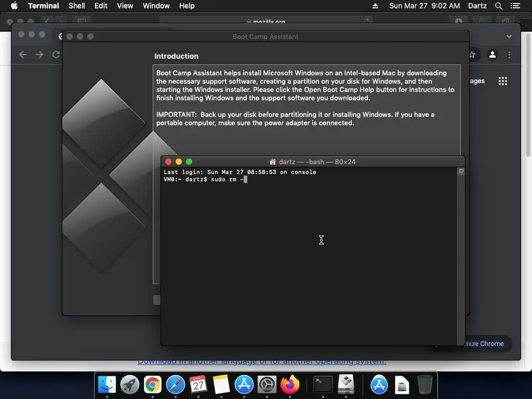The width and height of the screenshot is (532, 399).
Task: Minimize Terminal window with yellow button
Action: [x=179, y=162]
